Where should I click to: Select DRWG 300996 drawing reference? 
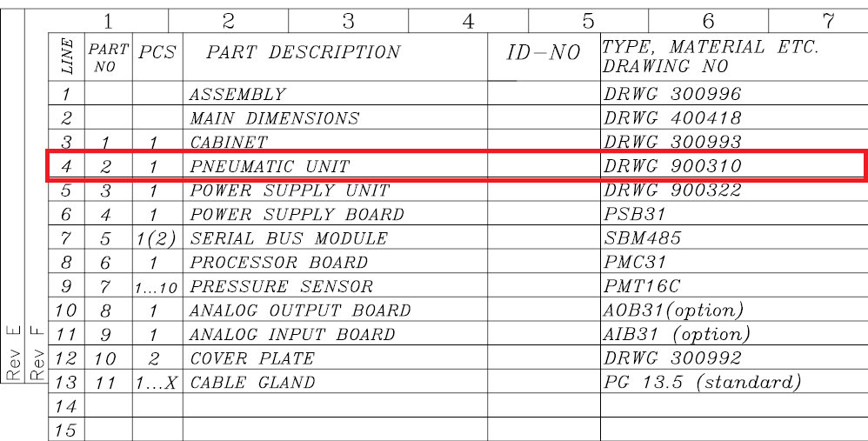click(x=672, y=95)
